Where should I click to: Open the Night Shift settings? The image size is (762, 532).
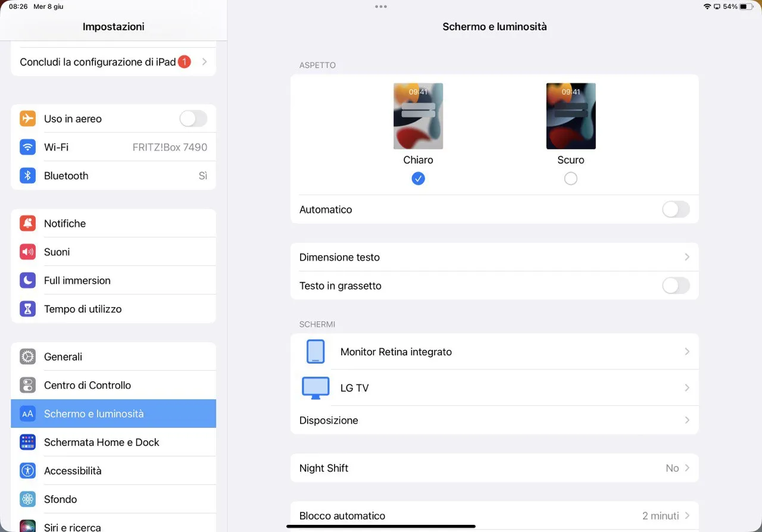[494, 468]
